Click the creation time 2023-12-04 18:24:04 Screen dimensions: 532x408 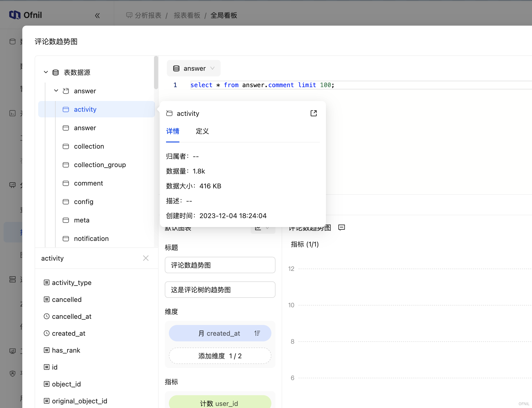point(233,216)
